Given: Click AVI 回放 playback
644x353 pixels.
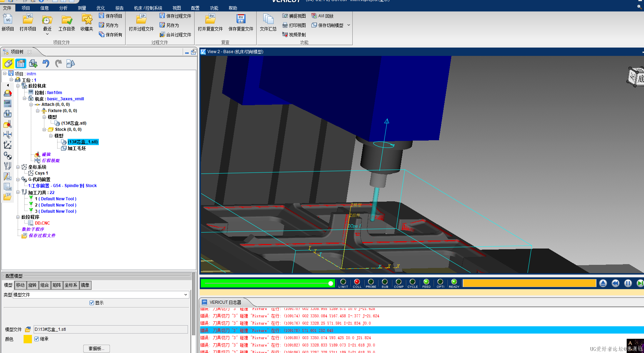Looking at the screenshot, I should [322, 16].
